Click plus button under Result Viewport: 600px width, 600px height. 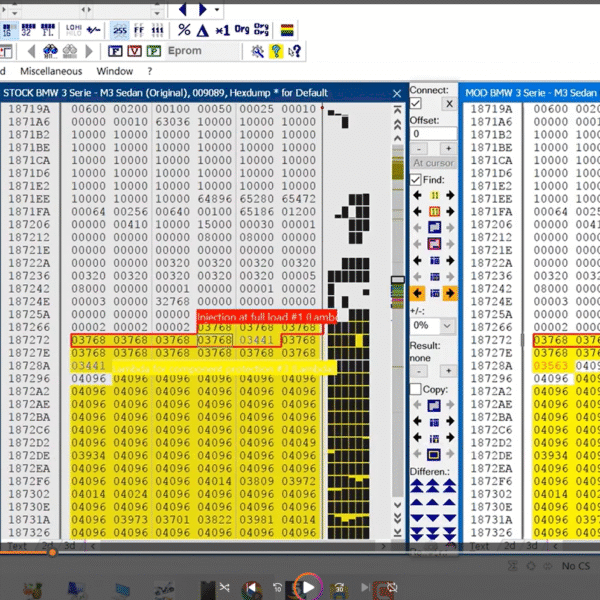(448, 371)
